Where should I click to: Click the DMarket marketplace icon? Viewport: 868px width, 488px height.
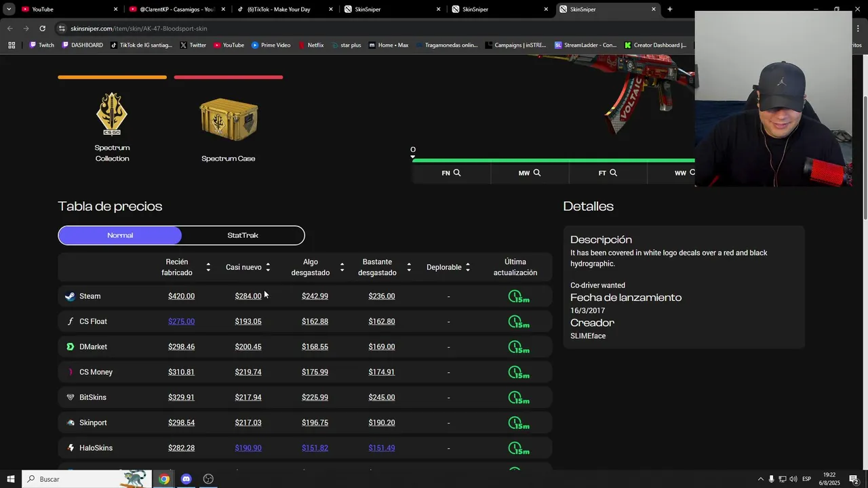(x=70, y=346)
